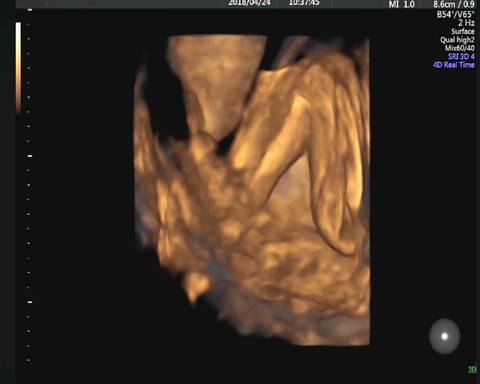The image size is (480, 384).
Task: Click the Surface render mode label
Action: click(x=463, y=31)
